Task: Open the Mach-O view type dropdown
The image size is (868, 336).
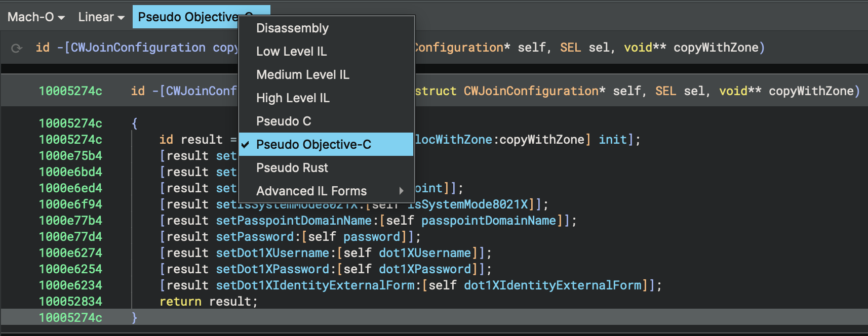Action: click(36, 17)
